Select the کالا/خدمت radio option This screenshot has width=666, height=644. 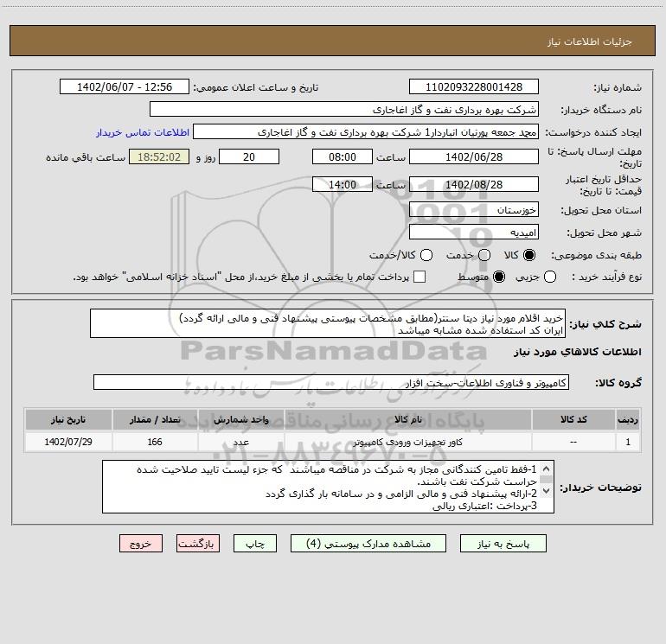point(426,255)
